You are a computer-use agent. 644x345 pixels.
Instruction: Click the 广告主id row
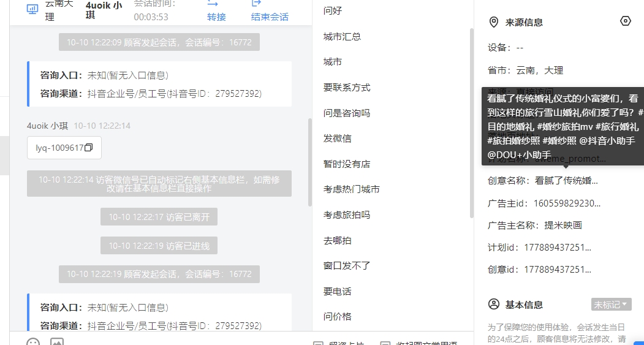click(544, 203)
